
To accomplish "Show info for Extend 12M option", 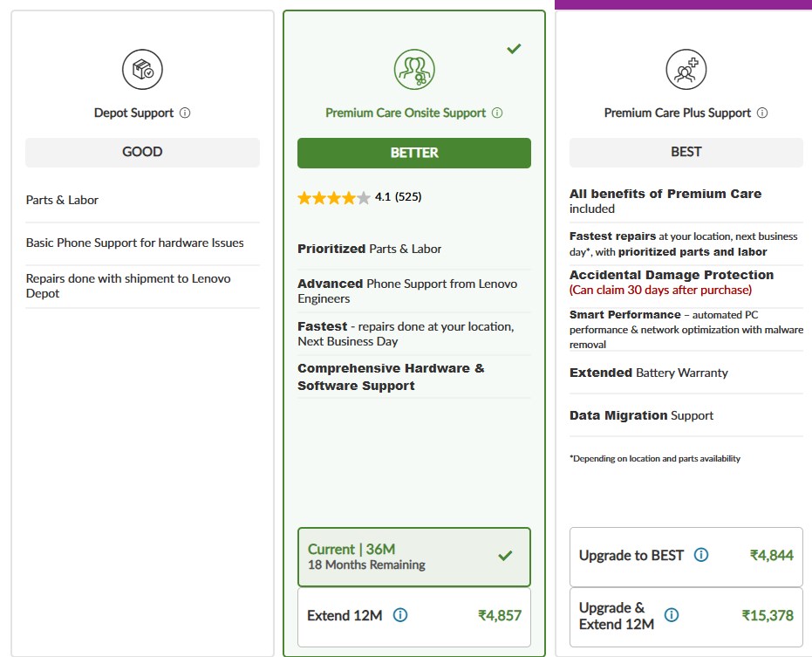I will click(x=400, y=615).
